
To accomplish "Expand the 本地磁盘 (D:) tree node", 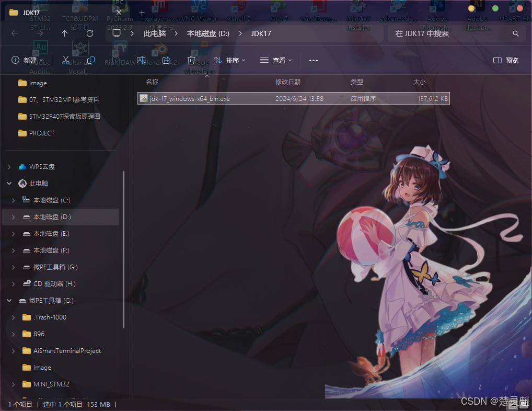I will [13, 217].
